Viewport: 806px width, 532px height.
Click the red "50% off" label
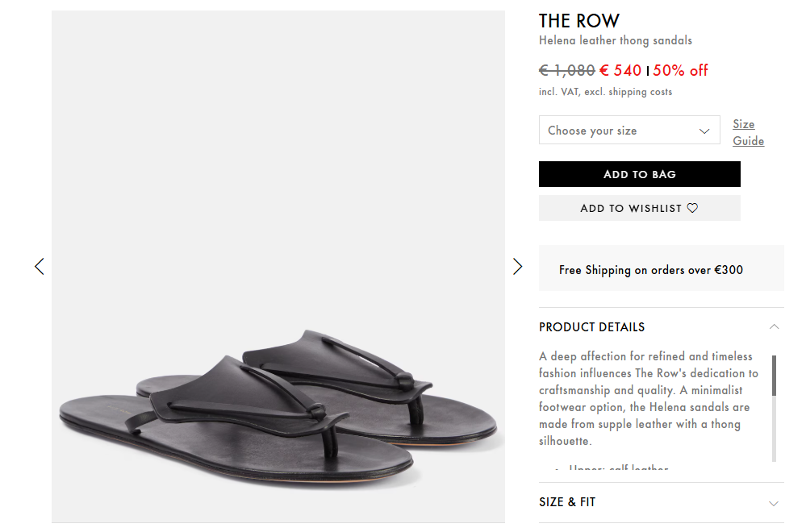(680, 70)
